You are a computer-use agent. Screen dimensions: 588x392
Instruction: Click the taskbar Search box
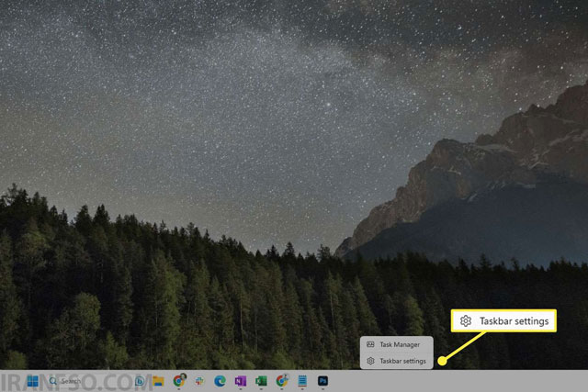[96, 381]
